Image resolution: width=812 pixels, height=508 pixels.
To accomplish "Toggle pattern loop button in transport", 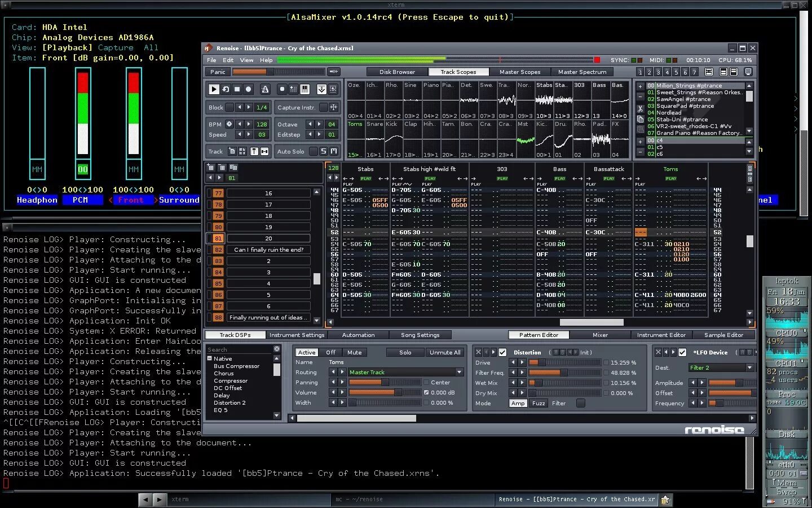I will click(x=226, y=89).
